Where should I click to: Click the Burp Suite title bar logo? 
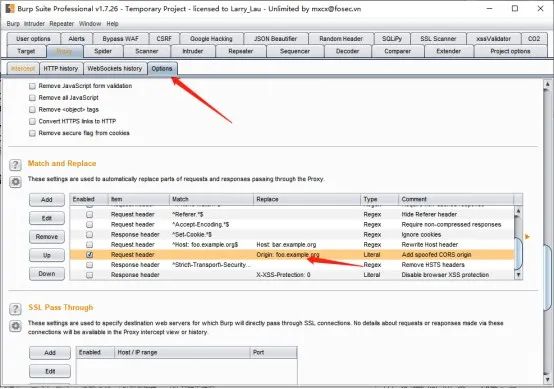(x=10, y=8)
